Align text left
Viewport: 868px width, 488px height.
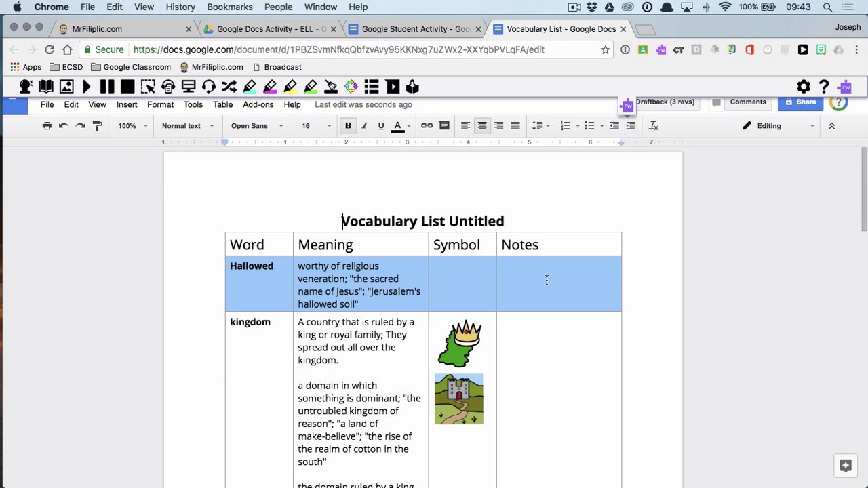(465, 126)
